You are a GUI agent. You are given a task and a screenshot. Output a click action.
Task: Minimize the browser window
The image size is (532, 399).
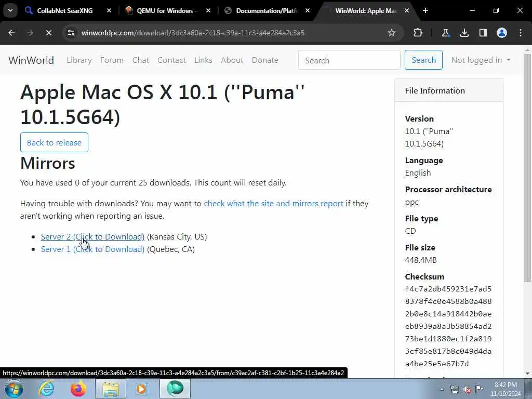(x=472, y=10)
